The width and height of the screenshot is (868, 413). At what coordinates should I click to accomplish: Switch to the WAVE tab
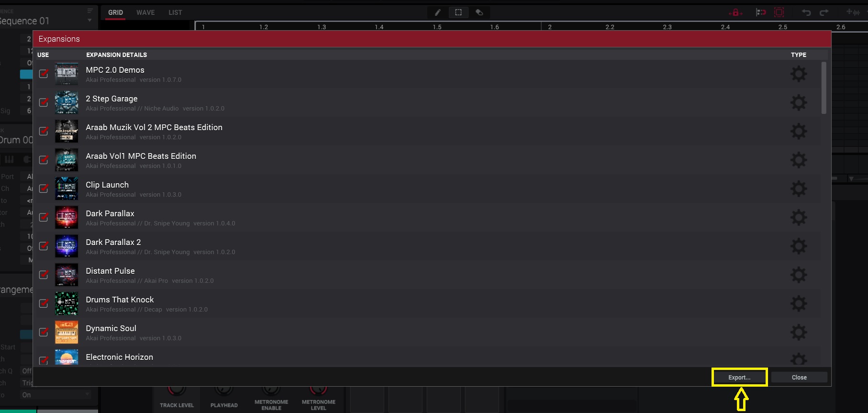(x=145, y=12)
